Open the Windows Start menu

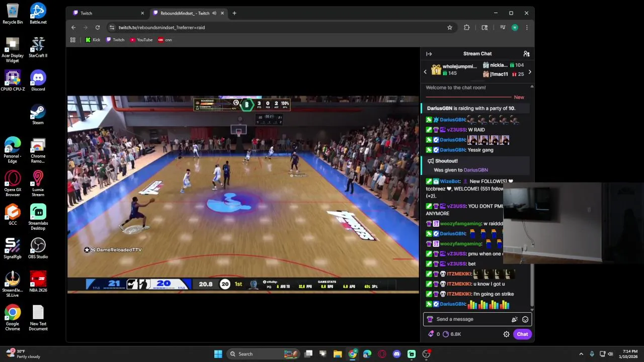pos(218,354)
